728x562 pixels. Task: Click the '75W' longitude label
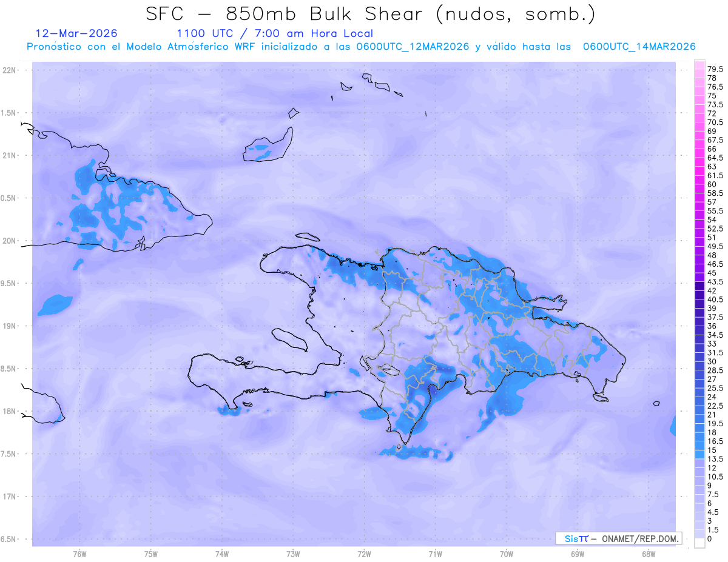point(151,554)
